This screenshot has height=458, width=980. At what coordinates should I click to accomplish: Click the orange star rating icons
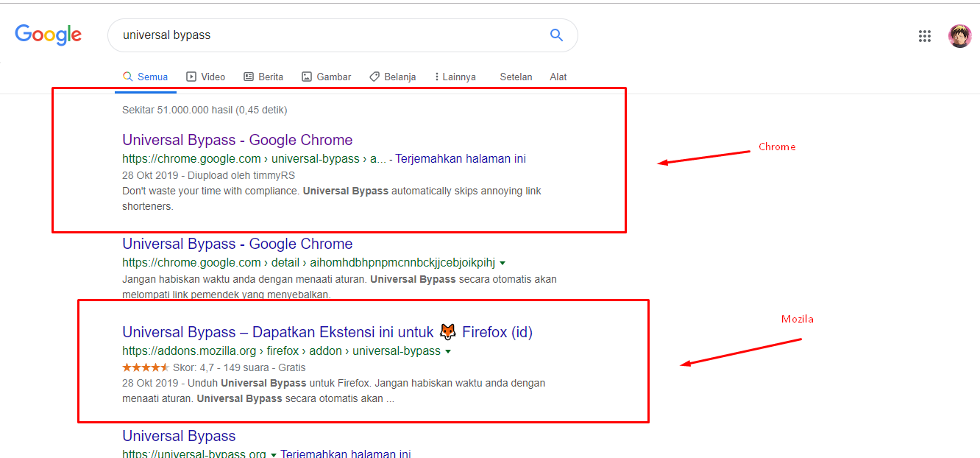(x=146, y=367)
